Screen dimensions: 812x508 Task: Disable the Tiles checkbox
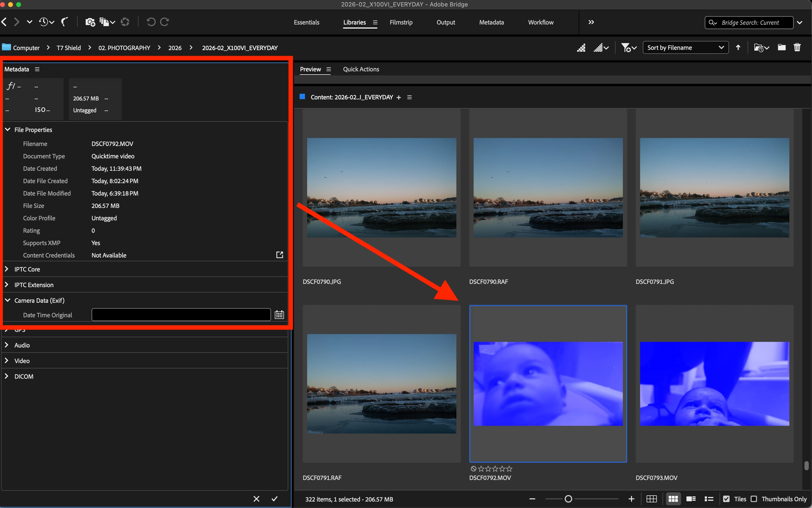tap(726, 499)
